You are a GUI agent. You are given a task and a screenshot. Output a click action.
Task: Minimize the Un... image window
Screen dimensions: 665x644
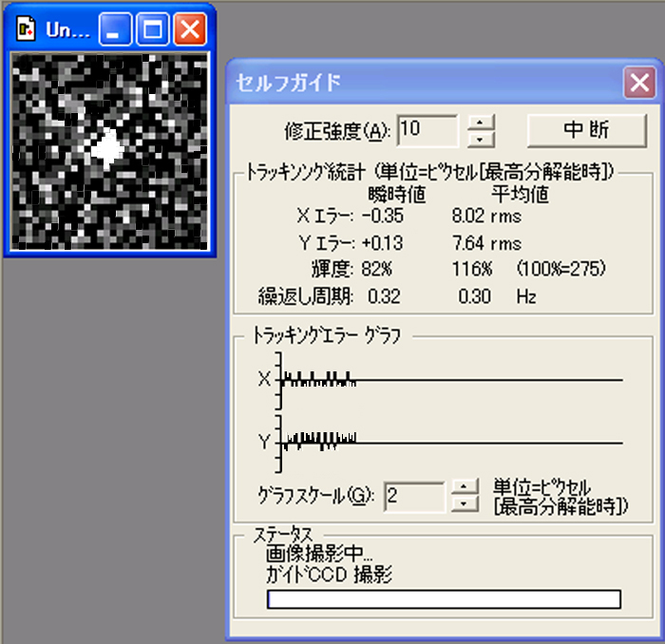point(115,28)
